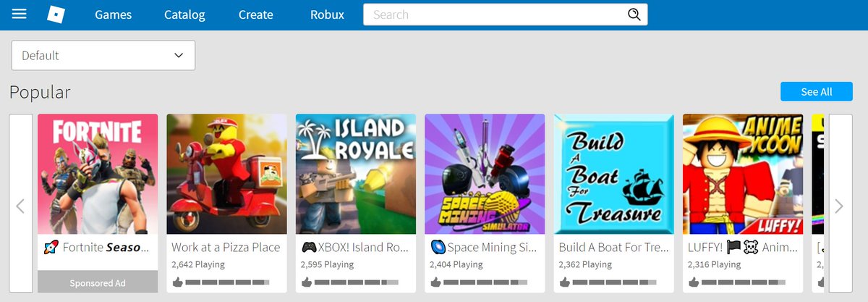Click thumbs-up icon under XBOX! Island Royale
Screen dimensions: 868x302
coord(306,281)
